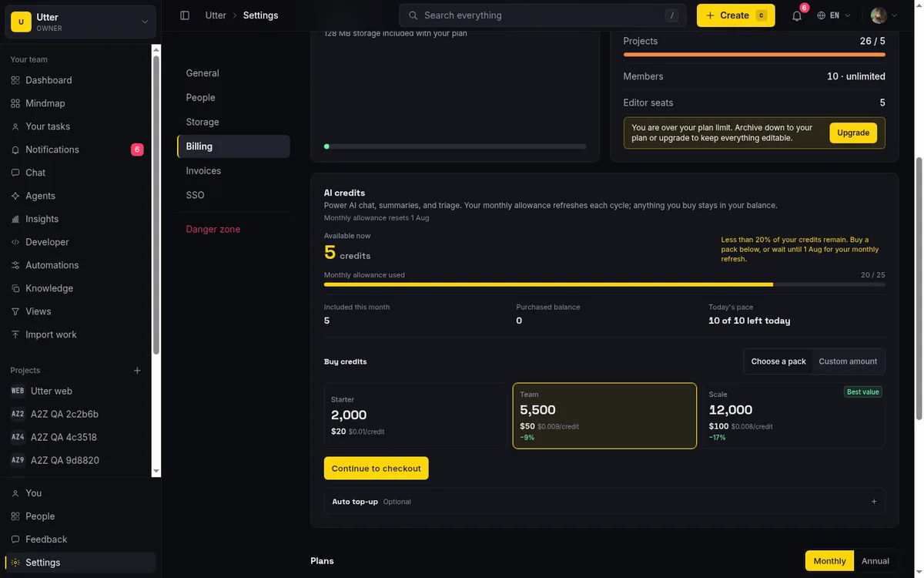Click the top bar notification bell
This screenshot has width=924, height=578.
[797, 15]
